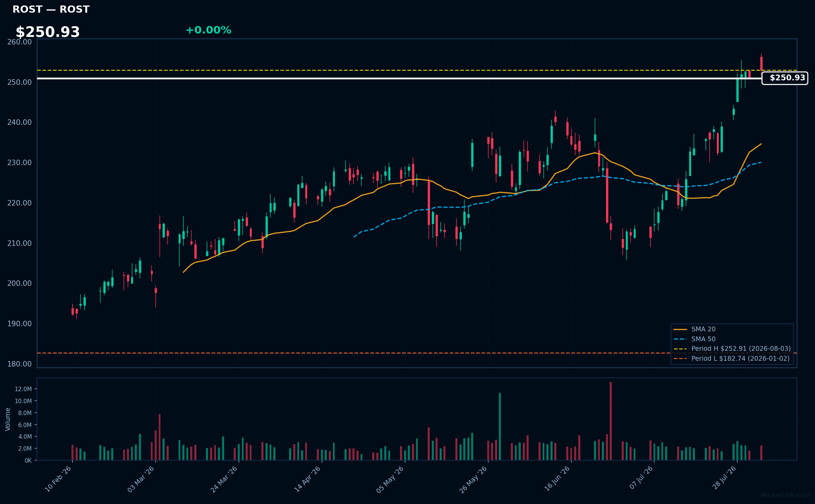Image resolution: width=815 pixels, height=504 pixels.
Task: Click the 240.00 price axis label
Action: tap(20, 122)
